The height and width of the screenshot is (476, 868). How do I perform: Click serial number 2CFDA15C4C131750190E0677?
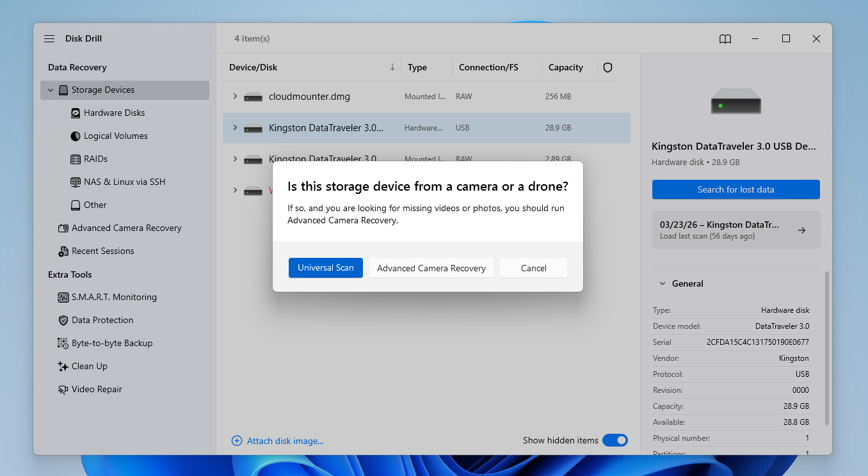[758, 342]
